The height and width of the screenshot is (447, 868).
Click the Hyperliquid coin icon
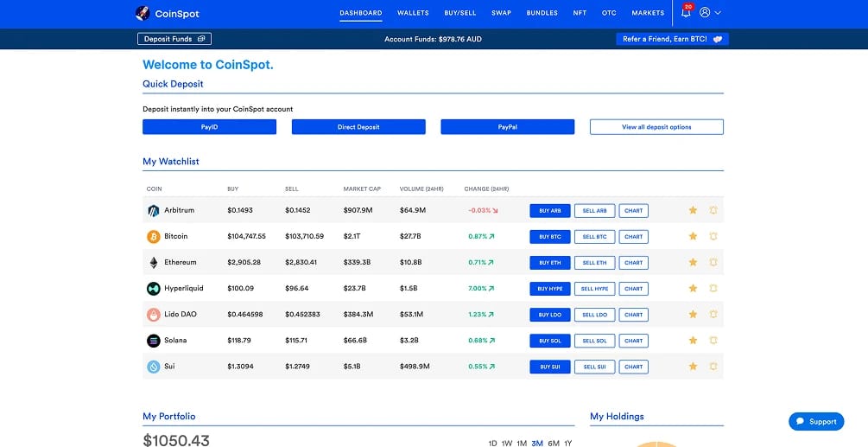[x=154, y=289]
